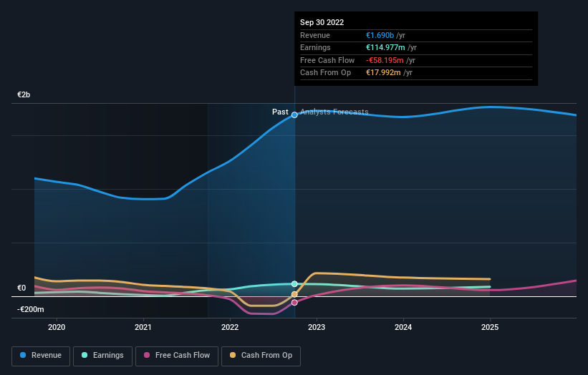This screenshot has width=588, height=375.
Task: Toggle the Free Cash Flow legend button
Action: 177,356
